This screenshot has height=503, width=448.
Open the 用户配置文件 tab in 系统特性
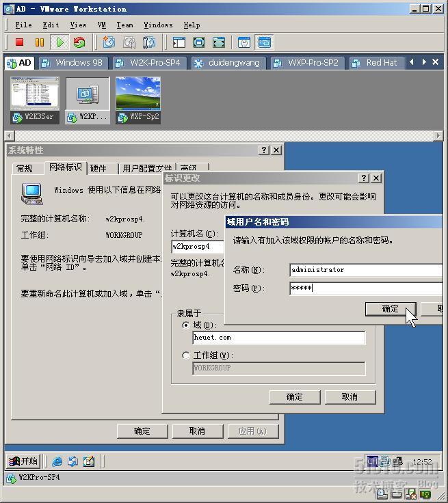(147, 168)
